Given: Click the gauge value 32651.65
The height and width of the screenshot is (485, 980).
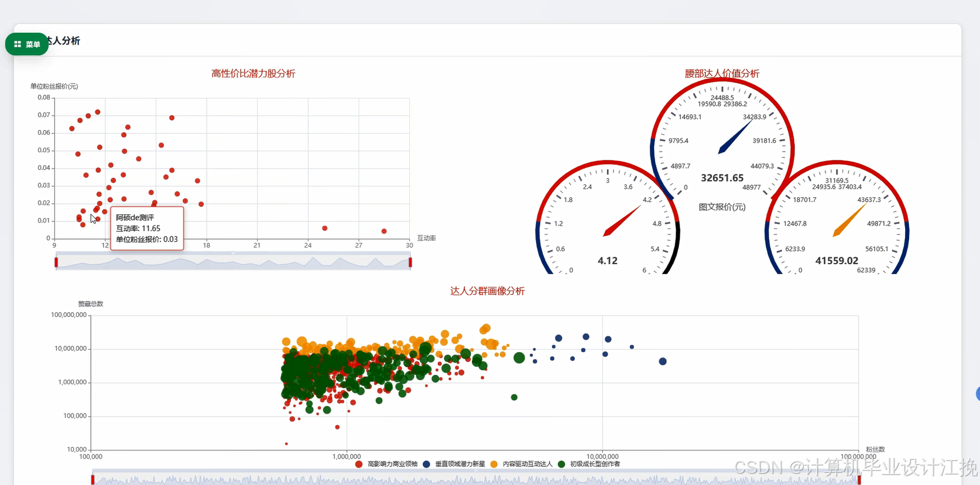Looking at the screenshot, I should [722, 178].
